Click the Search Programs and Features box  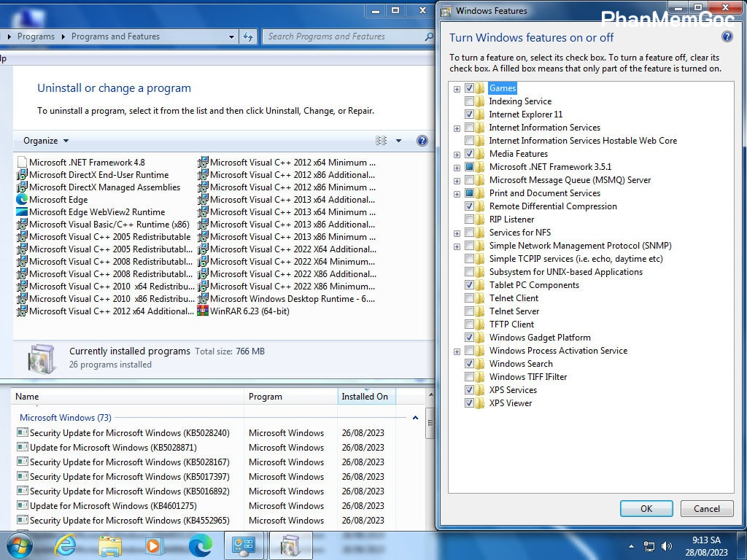(343, 36)
